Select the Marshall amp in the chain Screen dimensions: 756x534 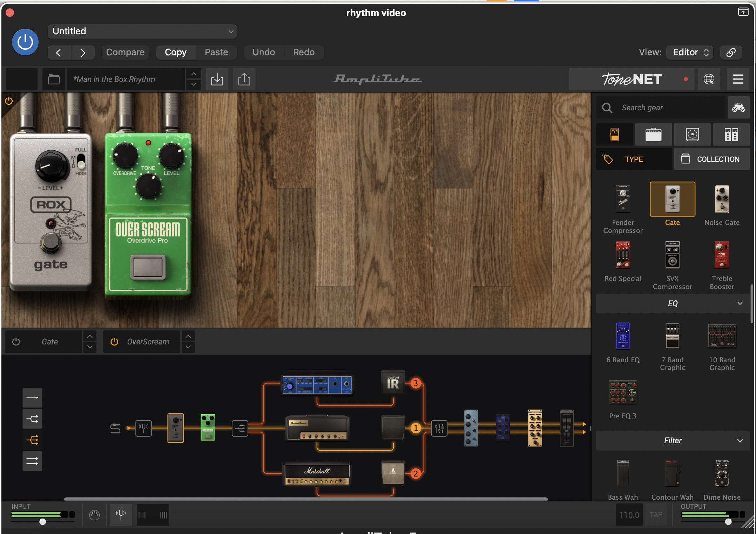click(317, 474)
